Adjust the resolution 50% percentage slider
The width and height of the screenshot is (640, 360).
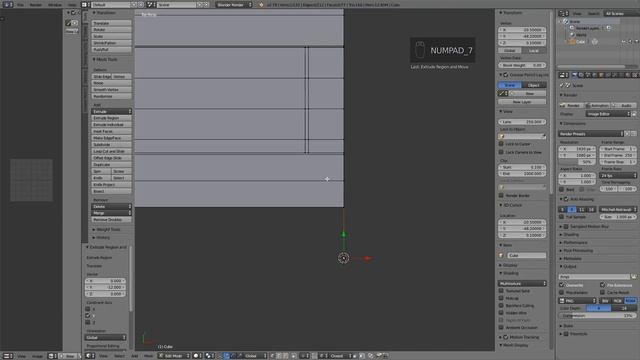pos(578,162)
